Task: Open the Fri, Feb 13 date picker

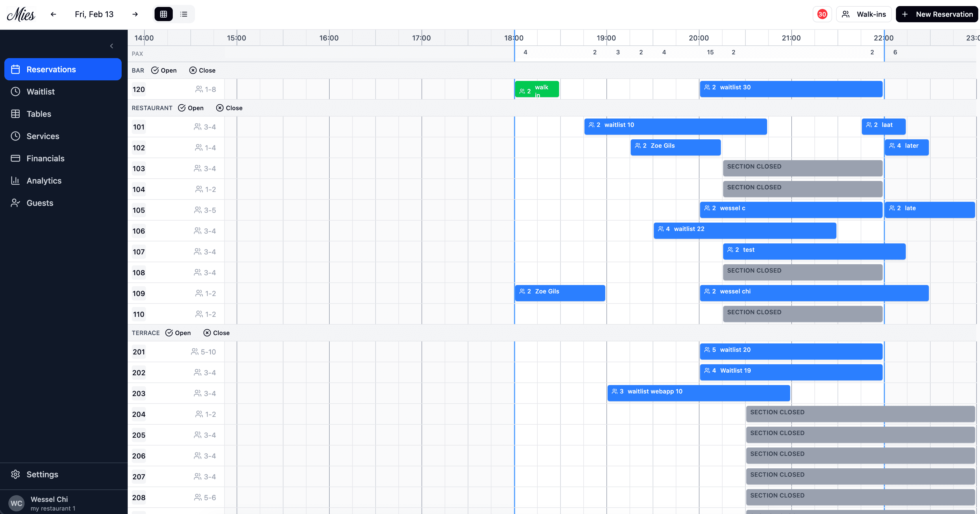Action: (x=94, y=14)
